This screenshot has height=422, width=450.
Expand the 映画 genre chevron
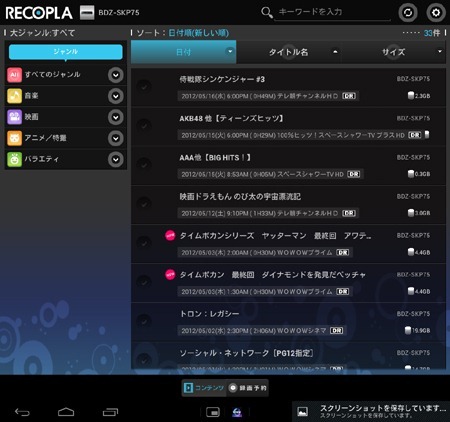click(116, 117)
